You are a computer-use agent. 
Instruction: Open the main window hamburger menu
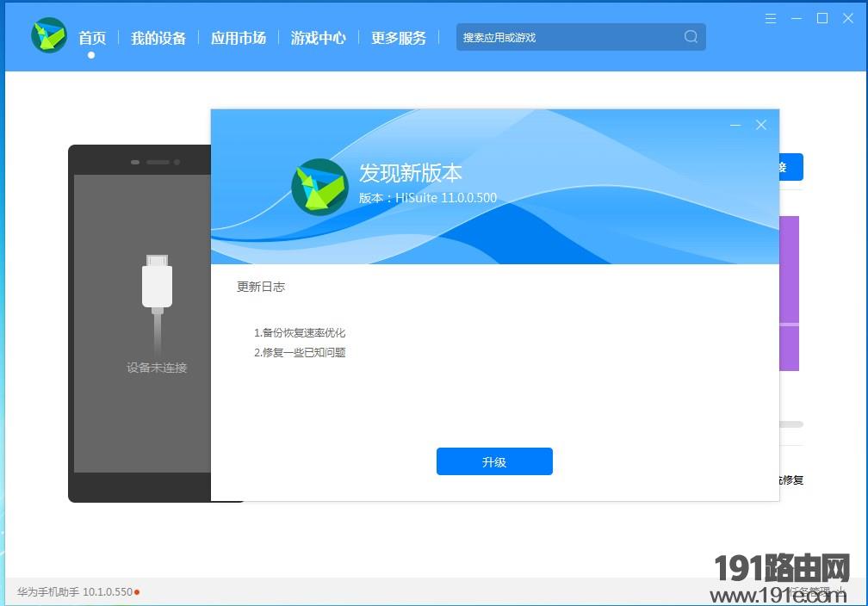pos(771,18)
